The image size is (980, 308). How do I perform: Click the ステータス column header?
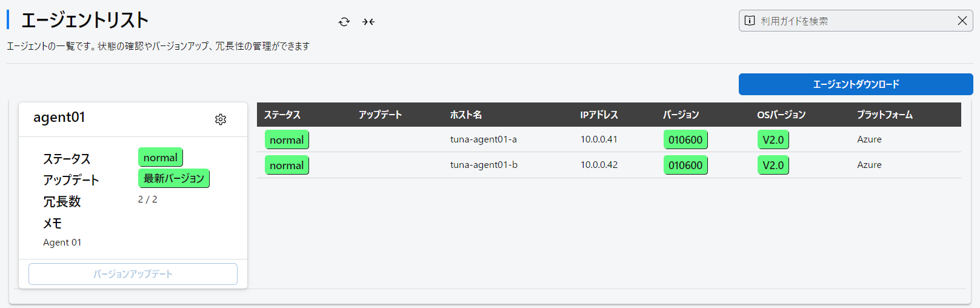point(282,115)
